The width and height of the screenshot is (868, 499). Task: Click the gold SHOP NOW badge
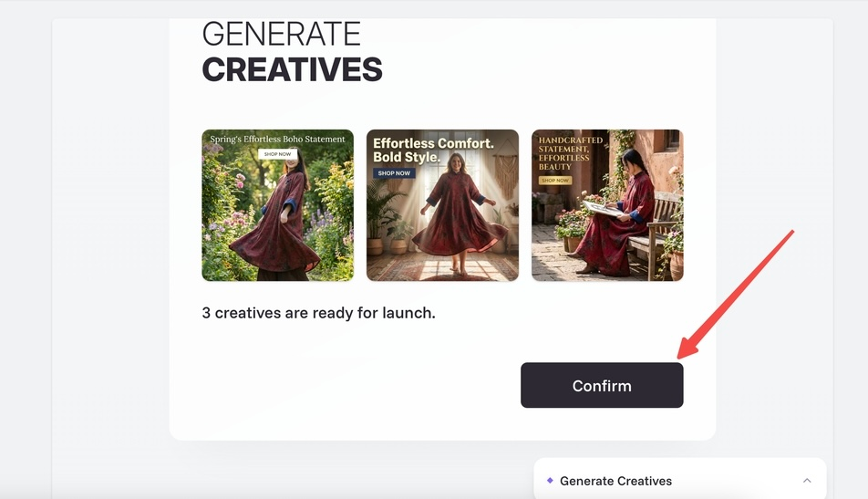(555, 180)
